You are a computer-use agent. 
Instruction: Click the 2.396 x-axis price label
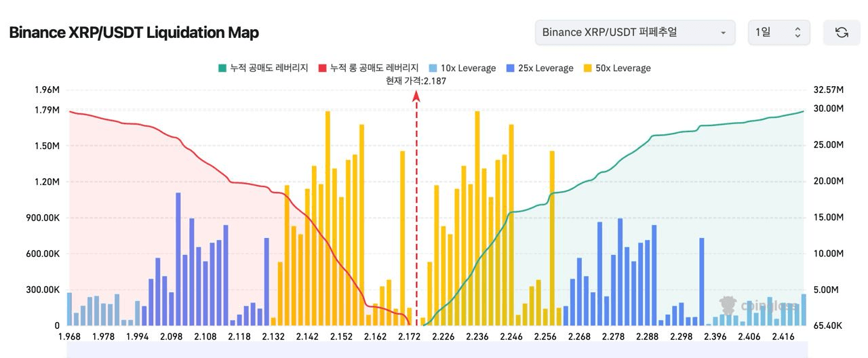click(x=715, y=337)
